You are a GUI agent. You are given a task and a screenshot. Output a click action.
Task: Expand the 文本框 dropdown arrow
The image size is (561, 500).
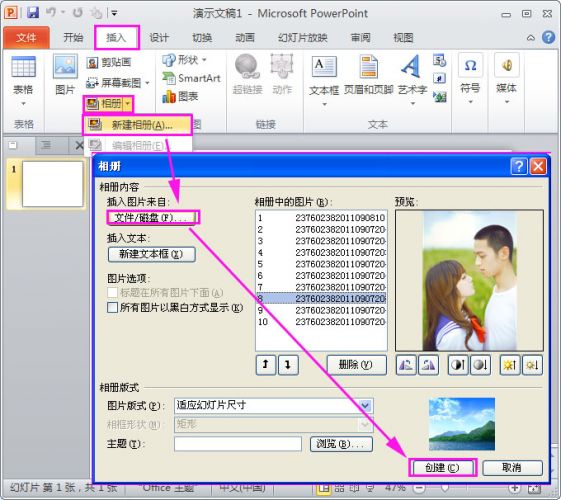coord(324,104)
